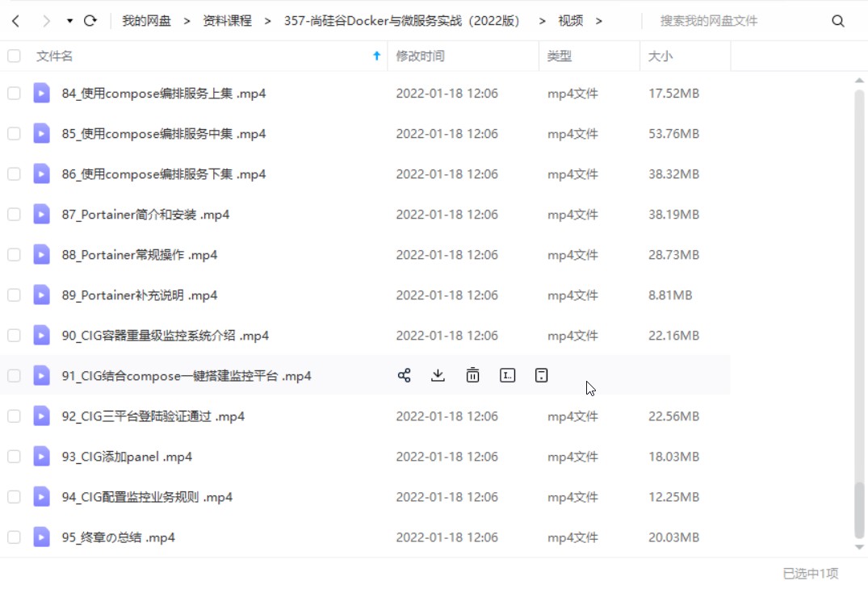This screenshot has height=589, width=868.
Task: Check the box for 86_使用compose编排服务下集
Action: 14,173
